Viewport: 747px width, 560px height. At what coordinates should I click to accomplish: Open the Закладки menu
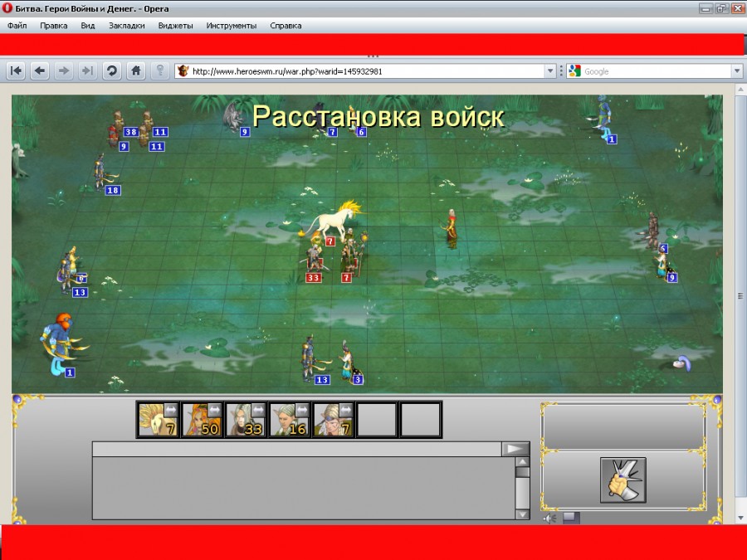point(127,26)
